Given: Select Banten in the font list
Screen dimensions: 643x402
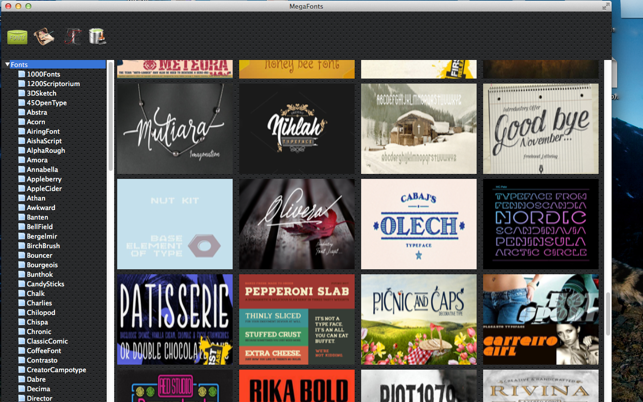Looking at the screenshot, I should click(x=37, y=217).
